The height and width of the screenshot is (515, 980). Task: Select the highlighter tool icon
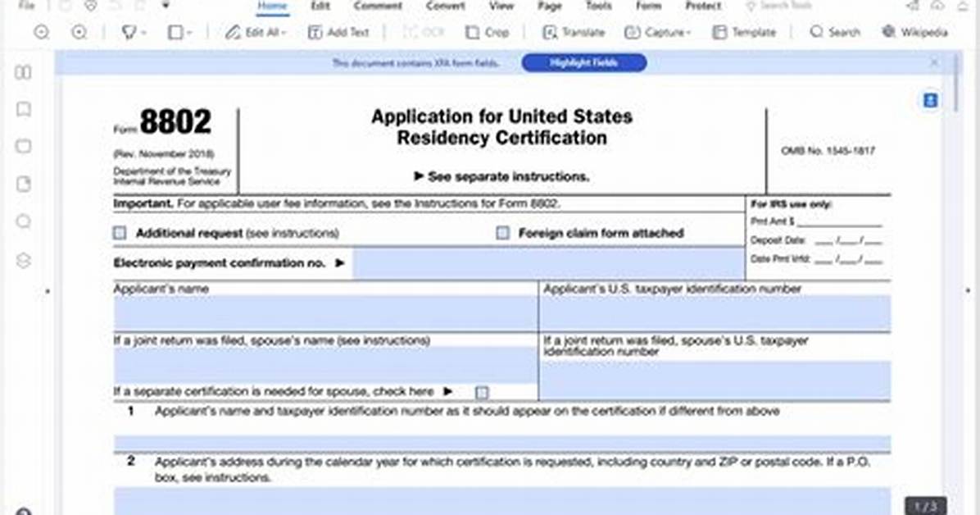tap(128, 32)
